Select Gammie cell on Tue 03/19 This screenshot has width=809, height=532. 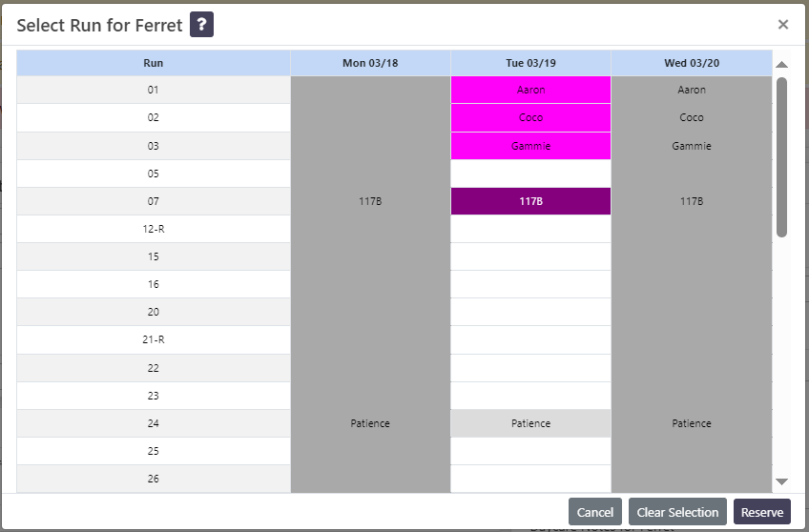pos(530,146)
